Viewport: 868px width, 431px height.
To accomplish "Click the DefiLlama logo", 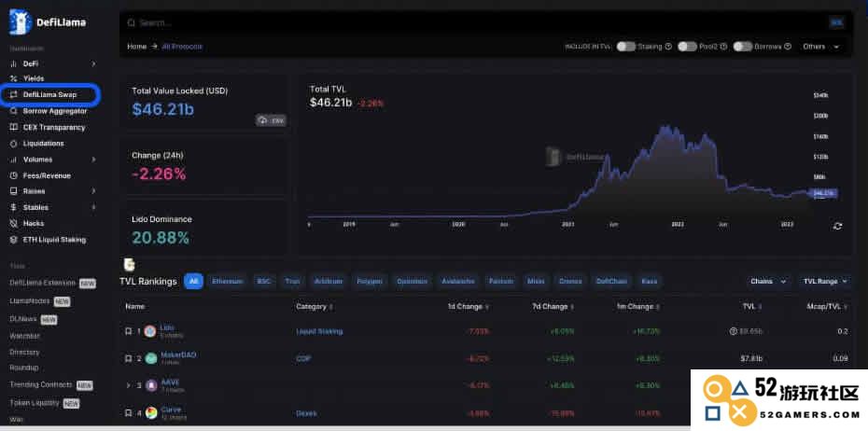I will pos(47,22).
